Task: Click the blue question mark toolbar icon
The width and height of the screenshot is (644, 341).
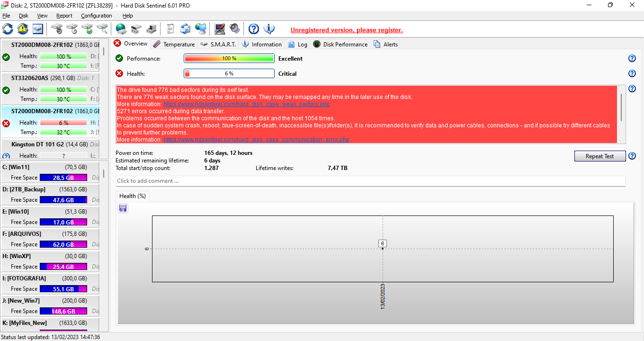Action: [254, 29]
